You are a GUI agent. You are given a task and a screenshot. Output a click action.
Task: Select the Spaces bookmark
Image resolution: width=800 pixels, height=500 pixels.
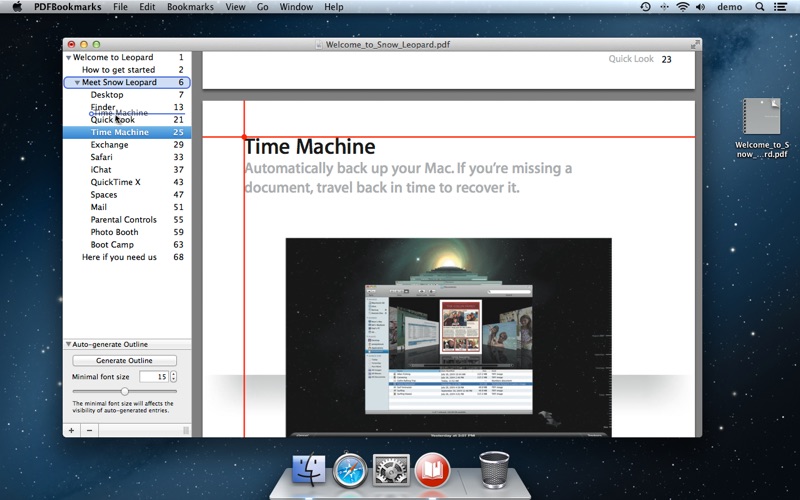click(x=127, y=195)
